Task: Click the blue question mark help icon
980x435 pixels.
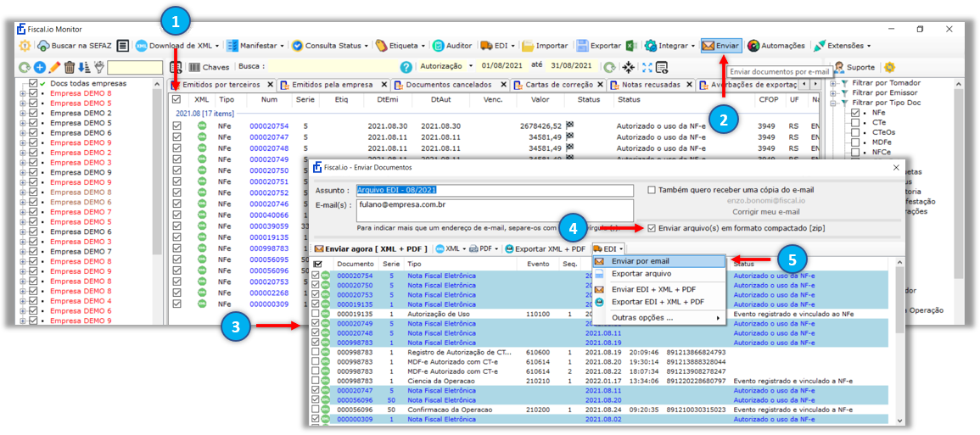Action: 406,66
